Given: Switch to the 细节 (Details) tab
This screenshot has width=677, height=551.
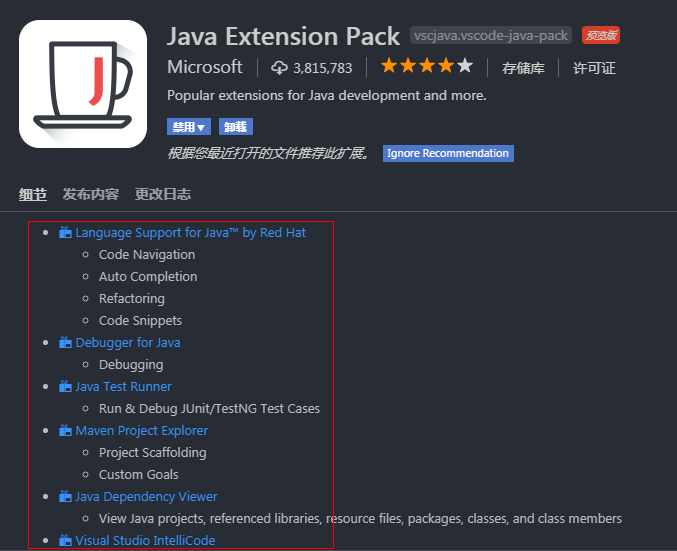Looking at the screenshot, I should pos(33,194).
